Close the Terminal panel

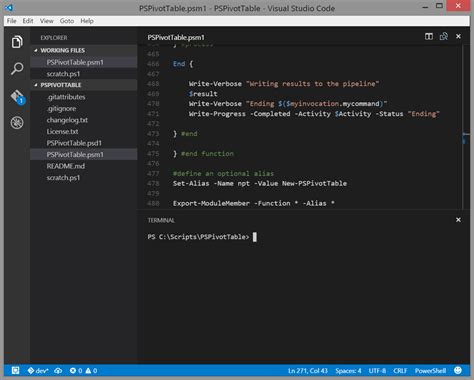pos(458,220)
